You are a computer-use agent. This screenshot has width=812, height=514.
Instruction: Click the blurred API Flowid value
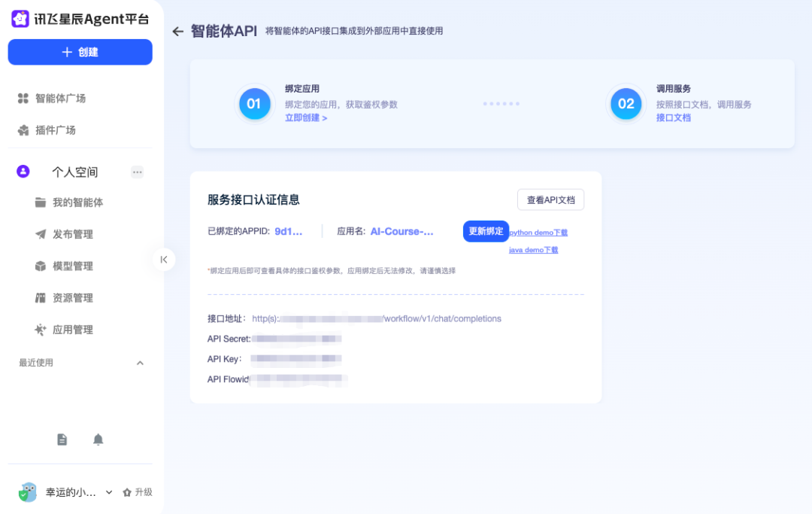point(298,379)
